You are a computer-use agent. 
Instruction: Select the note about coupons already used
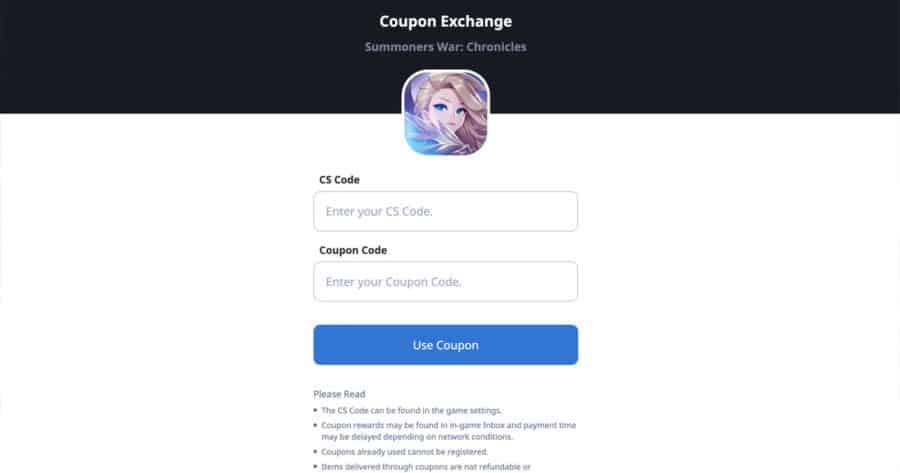coord(405,452)
